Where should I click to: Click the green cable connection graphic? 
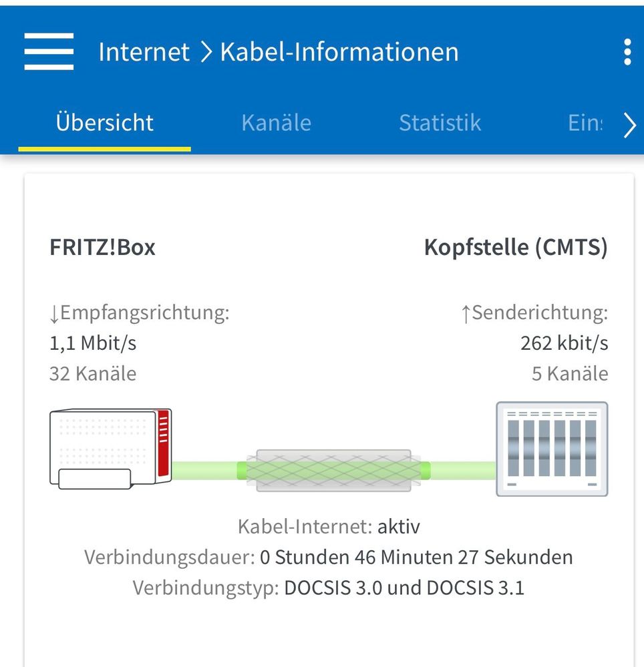coord(334,471)
